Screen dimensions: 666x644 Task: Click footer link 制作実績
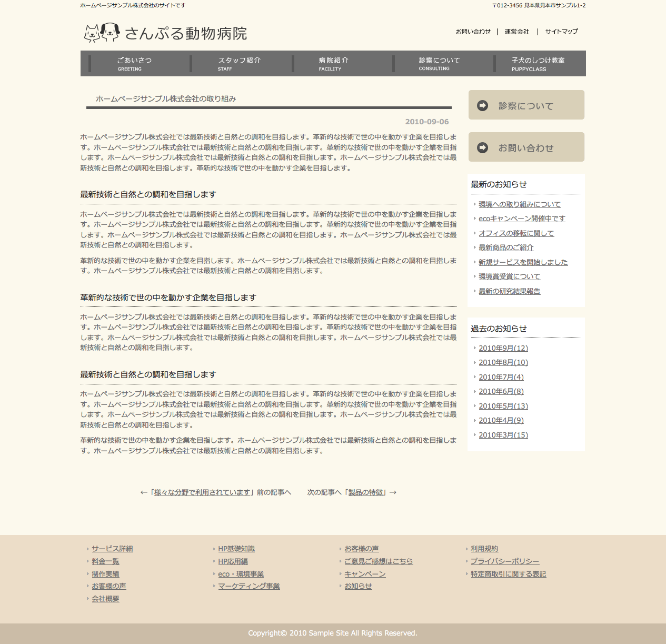(105, 574)
